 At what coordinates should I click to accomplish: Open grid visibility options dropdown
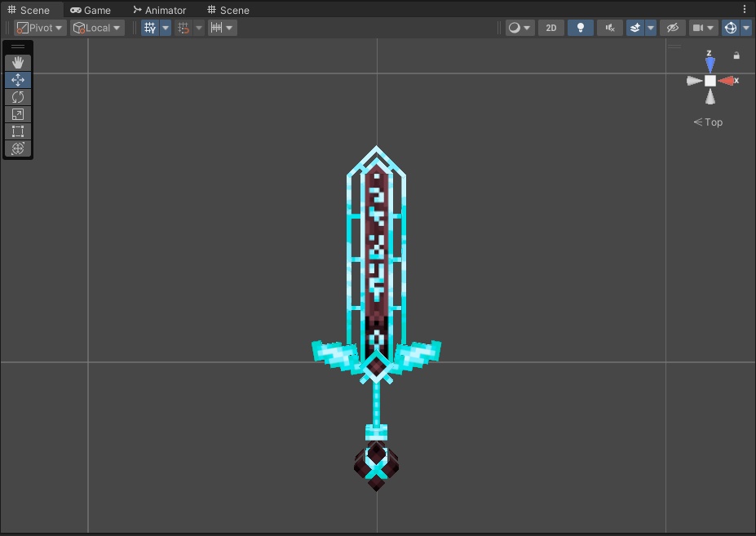coord(166,28)
